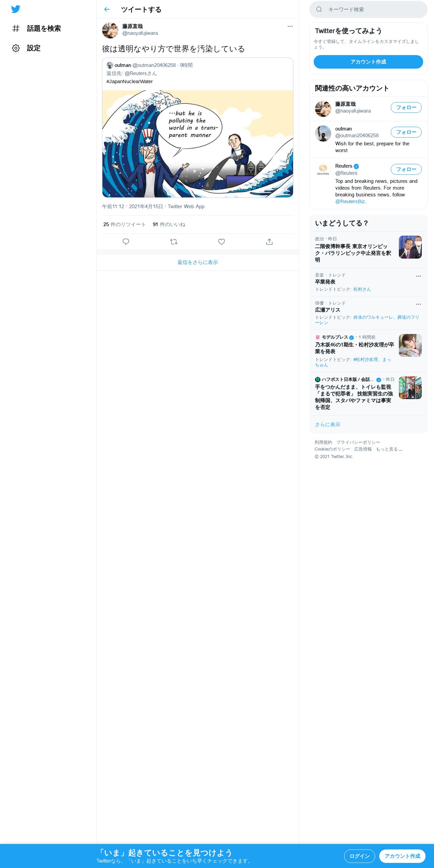Open the tweet's more options ellipsis
Screen dimensions: 434x868
290,26
